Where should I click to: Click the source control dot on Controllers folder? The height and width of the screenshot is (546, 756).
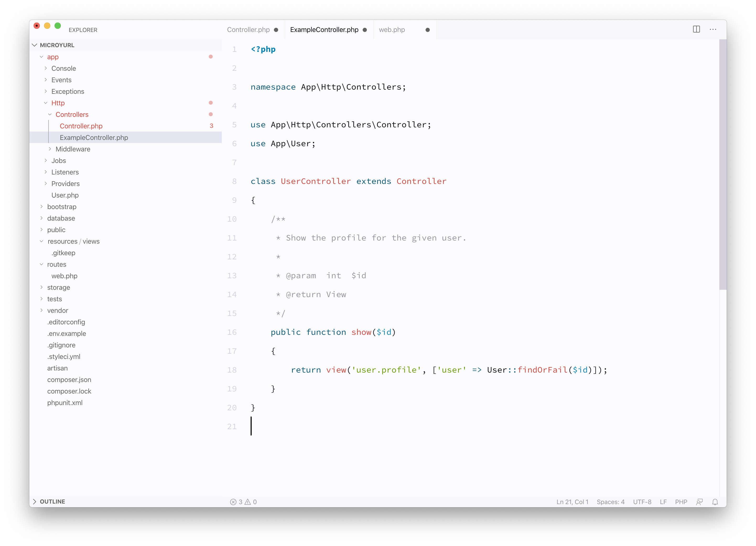tap(211, 114)
